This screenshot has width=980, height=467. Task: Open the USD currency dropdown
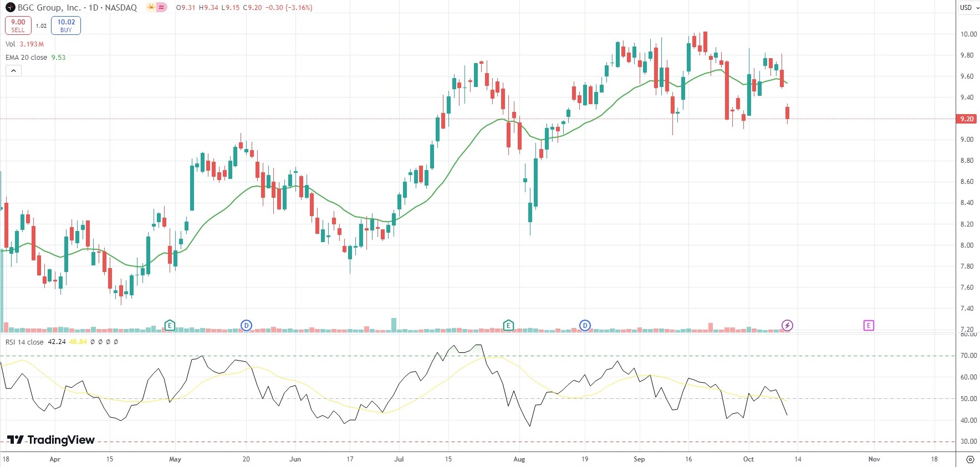click(966, 7)
